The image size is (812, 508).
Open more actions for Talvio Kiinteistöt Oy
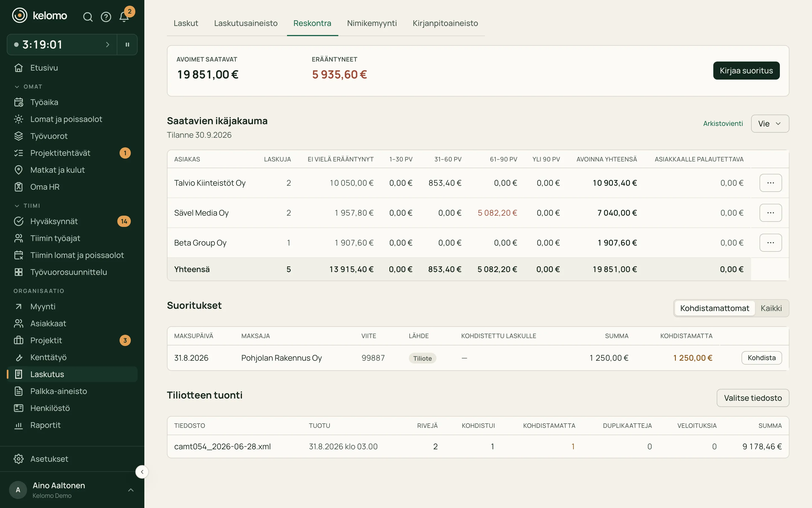pos(770,183)
